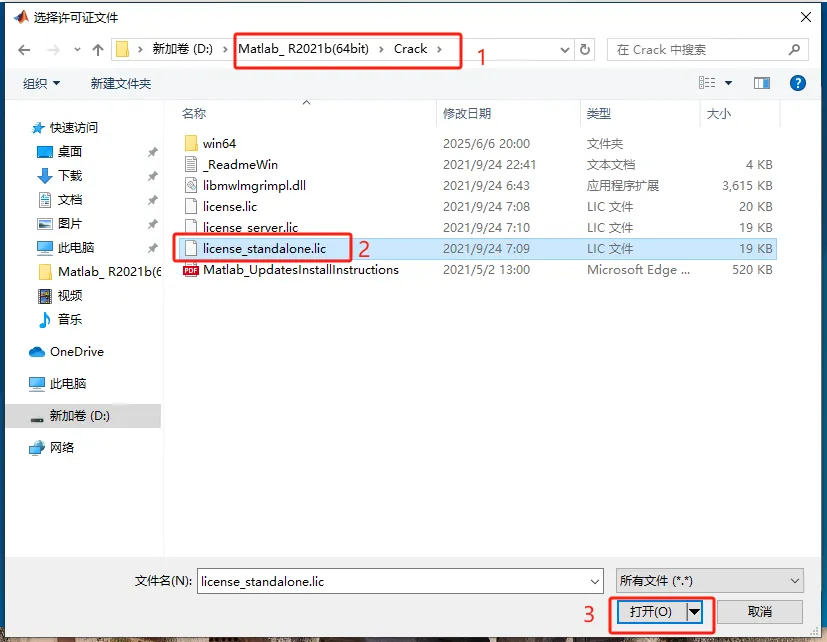
Task: Open Matlab_ R2021b folder in sidebar
Action: coord(109,272)
